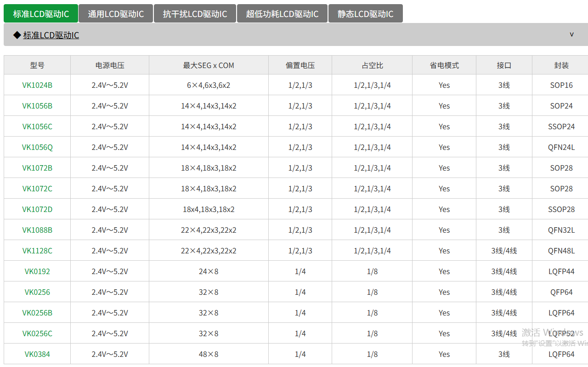The width and height of the screenshot is (588, 367).
Task: Click the VK1088B model link
Action: (x=37, y=230)
